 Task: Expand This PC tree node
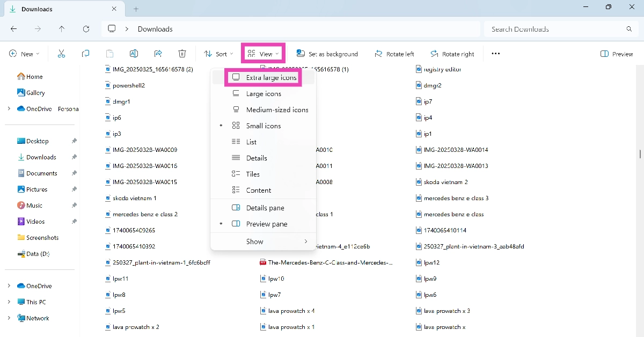click(x=9, y=302)
